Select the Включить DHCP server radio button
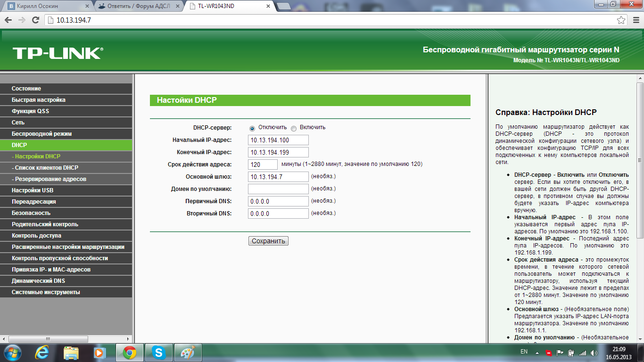The width and height of the screenshot is (644, 362). [x=294, y=128]
